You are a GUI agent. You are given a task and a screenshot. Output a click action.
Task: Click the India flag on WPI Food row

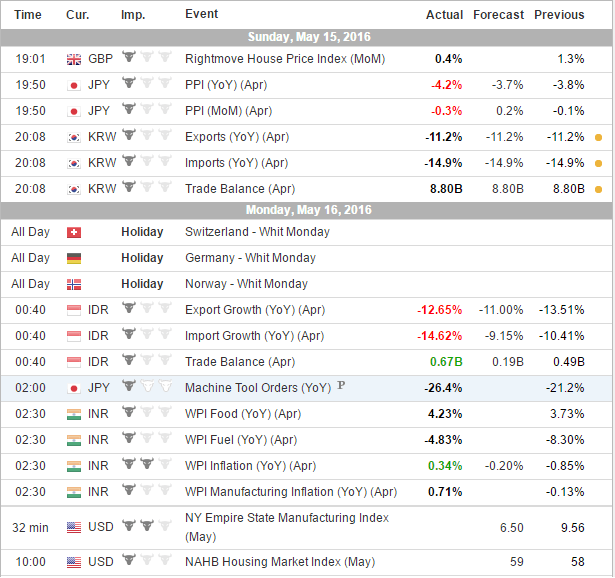point(74,414)
